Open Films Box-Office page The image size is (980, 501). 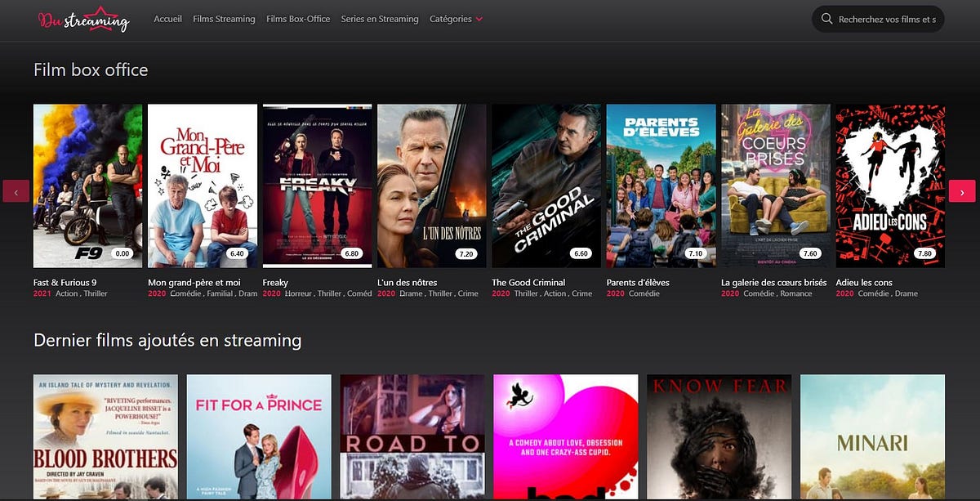[x=298, y=19]
